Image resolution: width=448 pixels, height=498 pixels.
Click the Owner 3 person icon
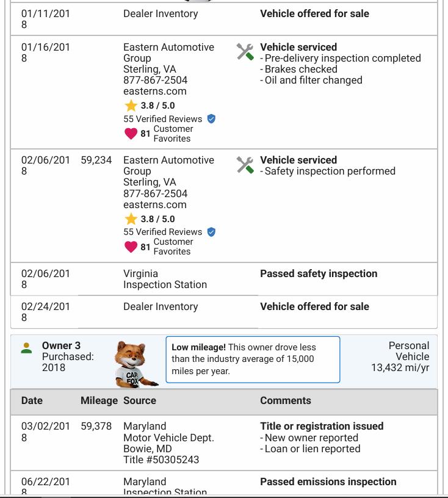(26, 348)
